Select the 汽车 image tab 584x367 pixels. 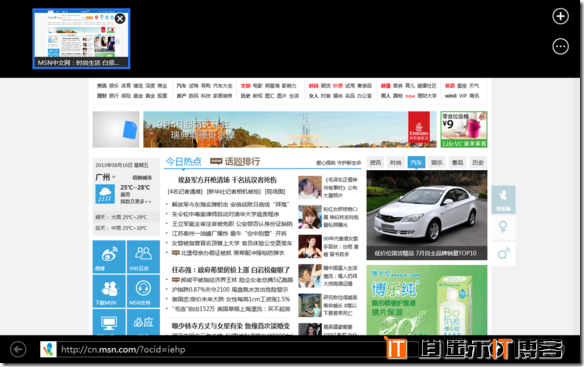[x=416, y=162]
